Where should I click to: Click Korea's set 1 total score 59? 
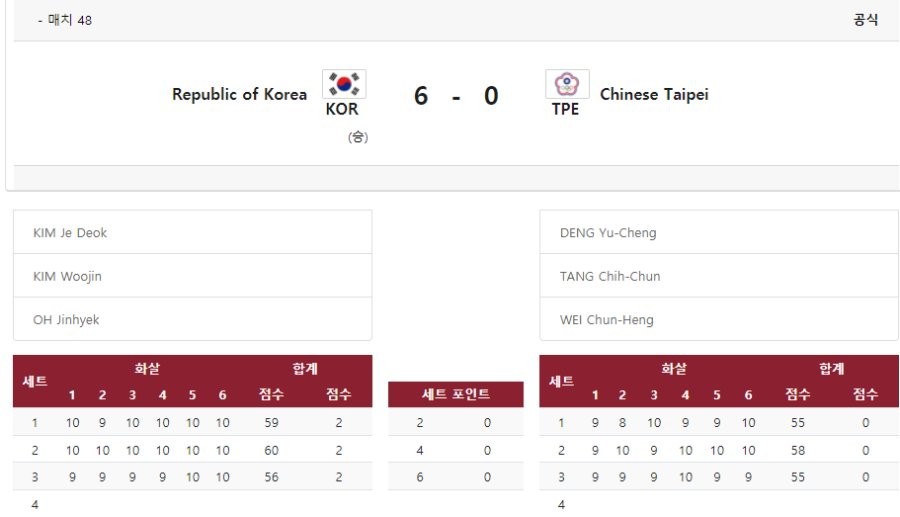[x=271, y=423]
